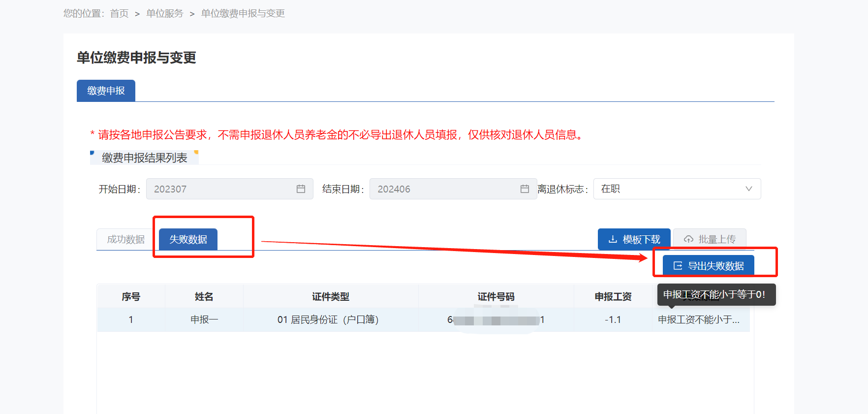The width and height of the screenshot is (868, 414).
Task: Click the 姓名 column header
Action: point(204,297)
